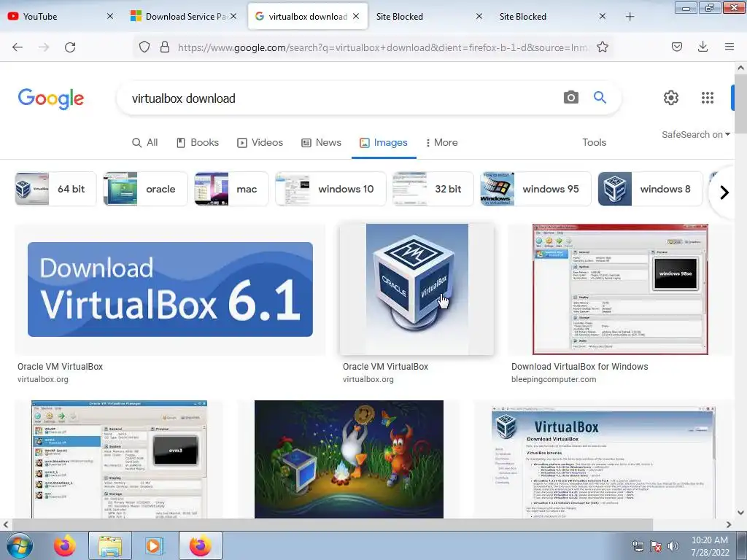Viewport: 747px width, 560px height.
Task: Switch to the Download Service Pack tab
Action: [185, 16]
